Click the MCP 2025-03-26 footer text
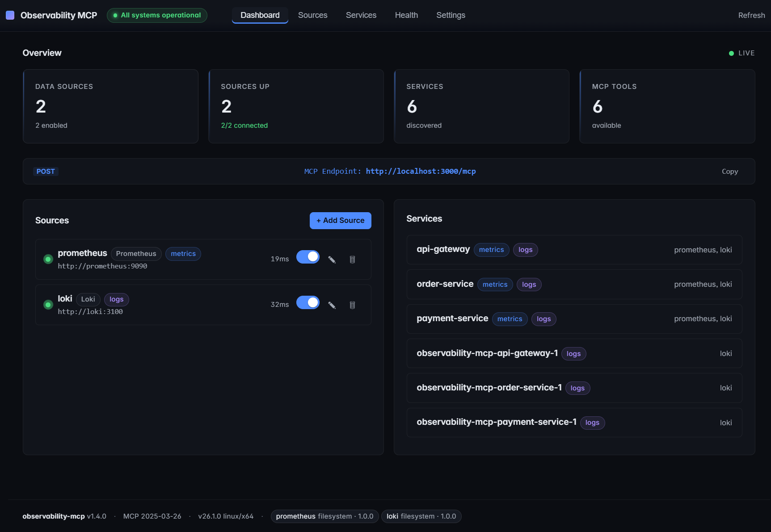Image resolution: width=771 pixels, height=532 pixels. click(152, 516)
